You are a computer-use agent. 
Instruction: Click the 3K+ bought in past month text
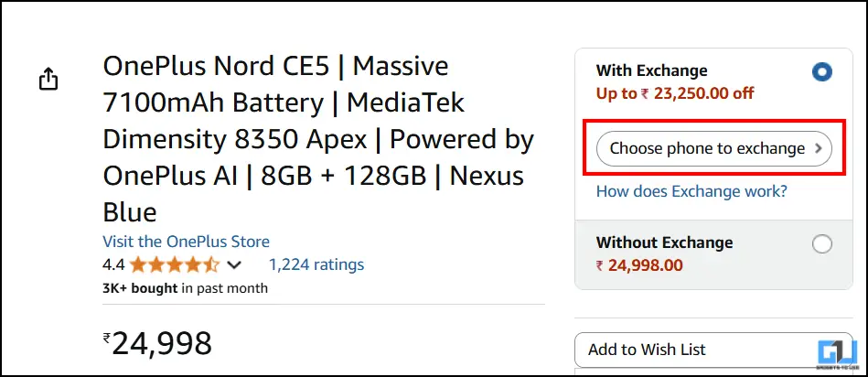(x=186, y=288)
